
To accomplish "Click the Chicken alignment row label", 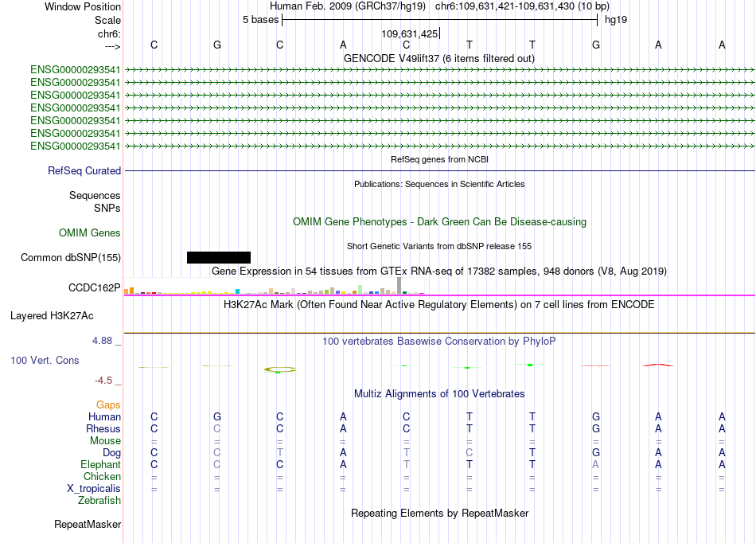I will pos(102,476).
